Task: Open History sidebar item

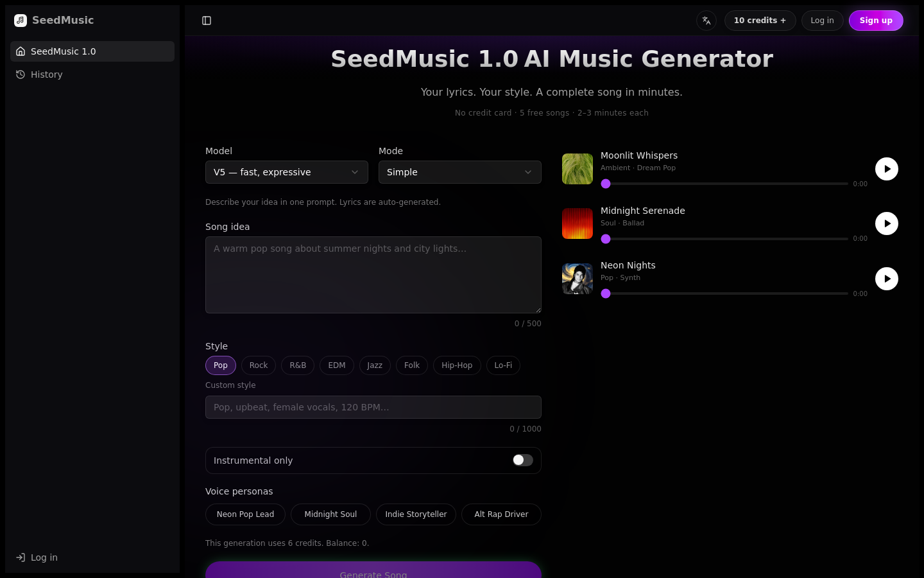Action: click(92, 74)
